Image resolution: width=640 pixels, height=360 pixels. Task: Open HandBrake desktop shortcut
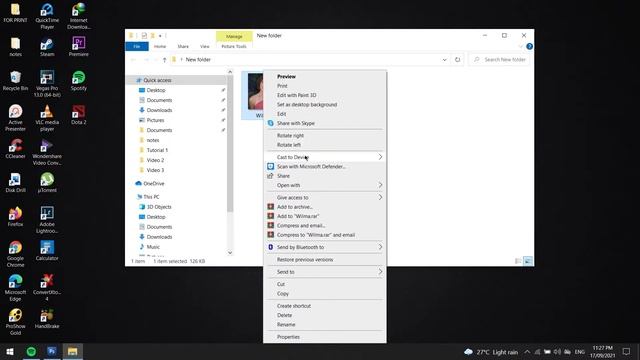click(47, 319)
